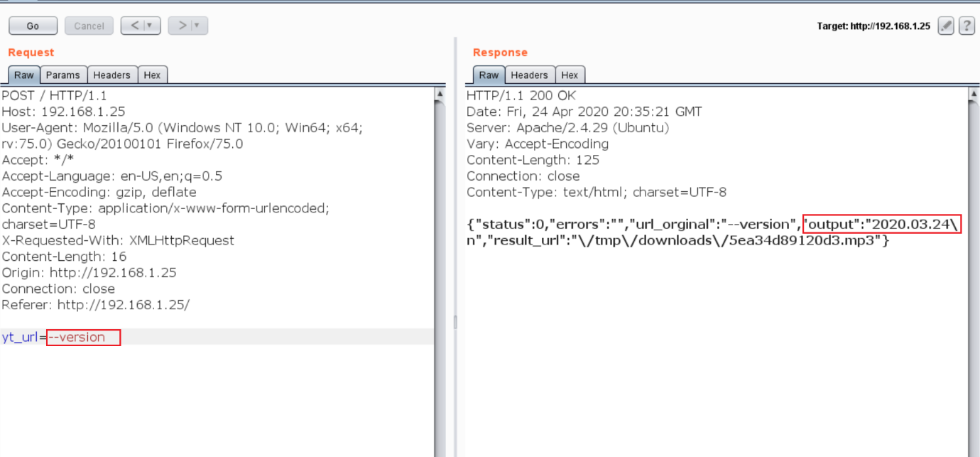The width and height of the screenshot is (980, 457).
Task: Open the back history dropdown arrow
Action: coord(151,26)
